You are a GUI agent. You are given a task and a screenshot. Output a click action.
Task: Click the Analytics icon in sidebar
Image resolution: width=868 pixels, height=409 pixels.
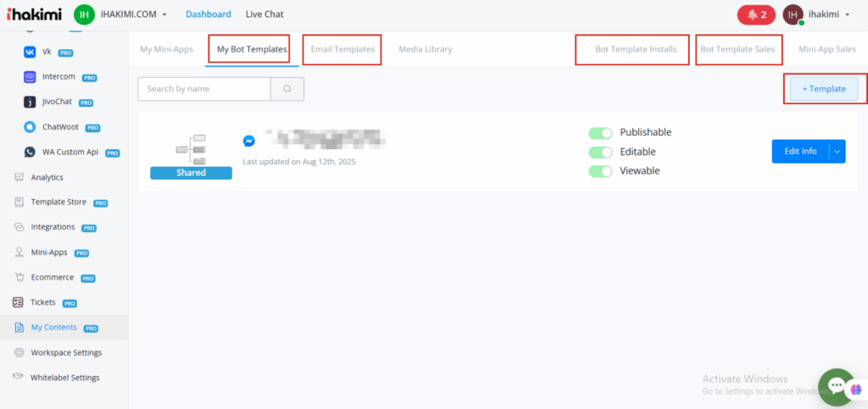19,178
